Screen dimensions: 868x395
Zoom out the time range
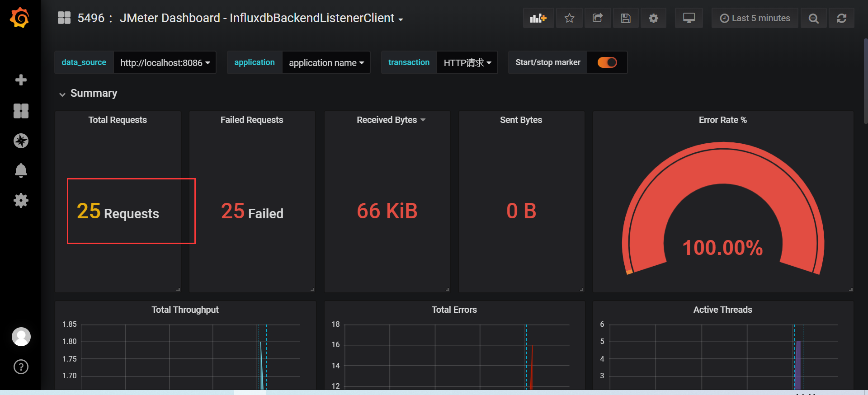coord(813,18)
